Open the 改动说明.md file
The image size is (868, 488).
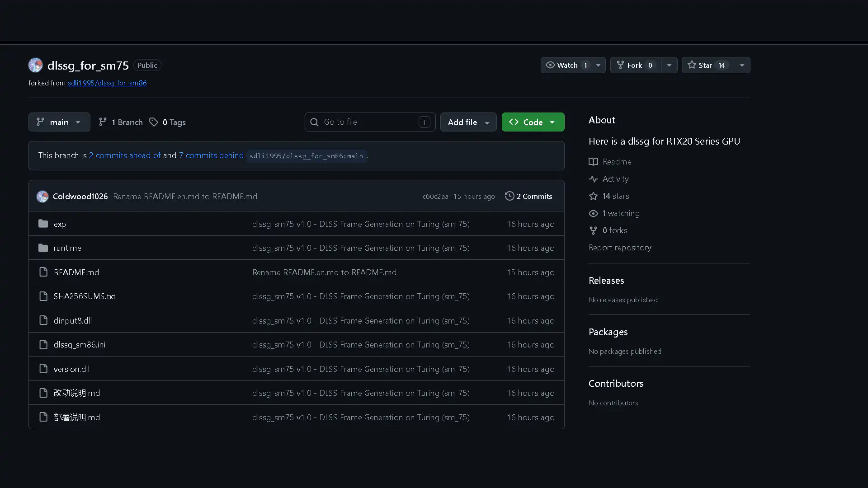click(x=77, y=393)
